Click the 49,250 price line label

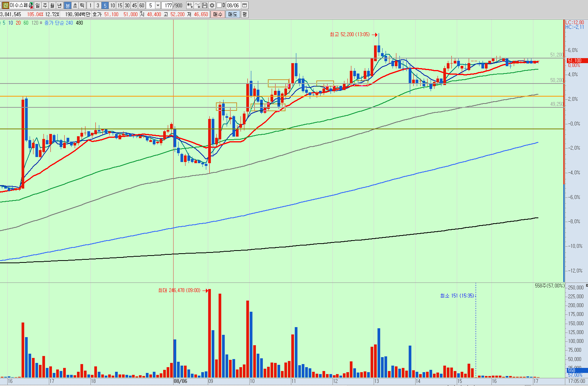[x=557, y=104]
